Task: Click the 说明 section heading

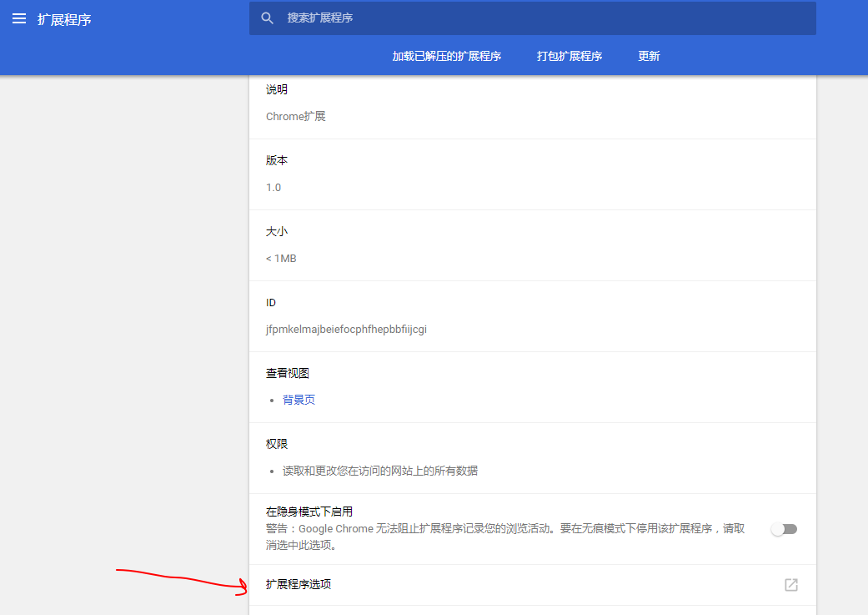Action: tap(277, 90)
